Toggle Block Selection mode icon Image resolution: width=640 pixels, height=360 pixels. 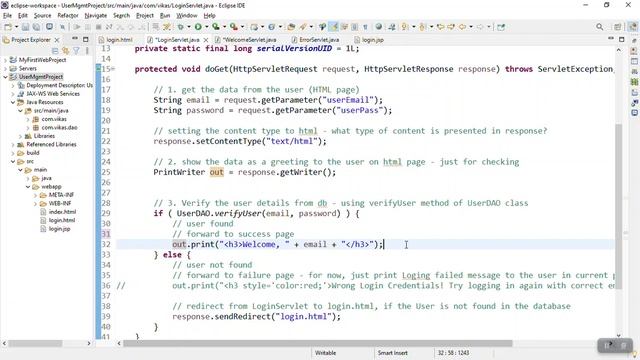(x=355, y=27)
